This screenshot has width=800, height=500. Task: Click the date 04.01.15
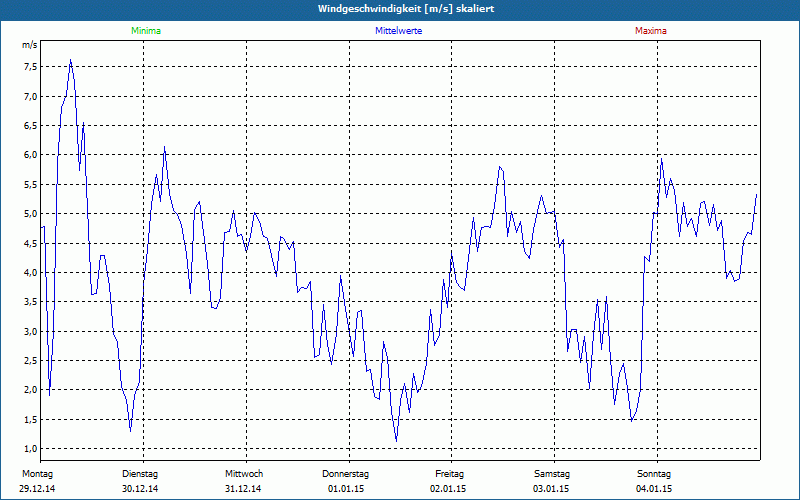point(654,489)
